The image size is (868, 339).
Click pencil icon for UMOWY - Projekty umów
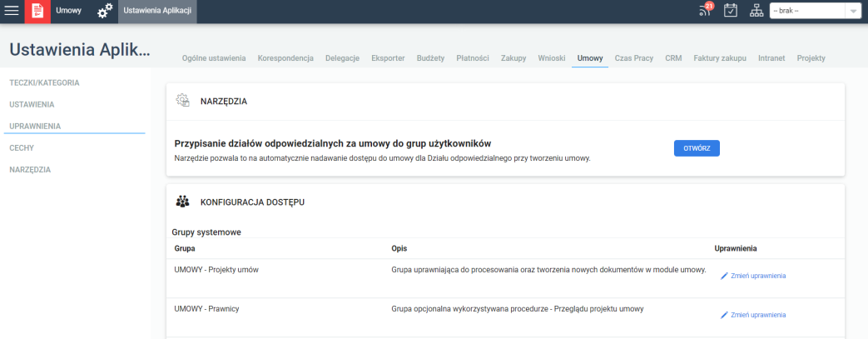(x=724, y=276)
